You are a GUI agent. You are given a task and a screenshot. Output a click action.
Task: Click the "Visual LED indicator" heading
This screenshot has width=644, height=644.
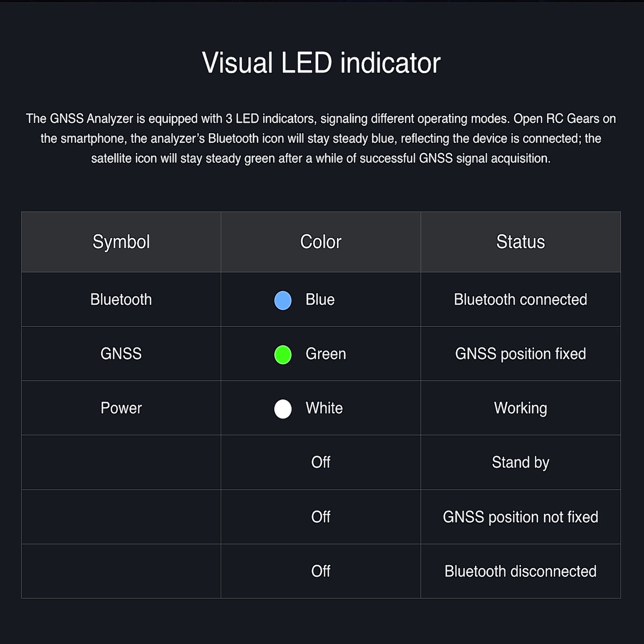coord(321,63)
